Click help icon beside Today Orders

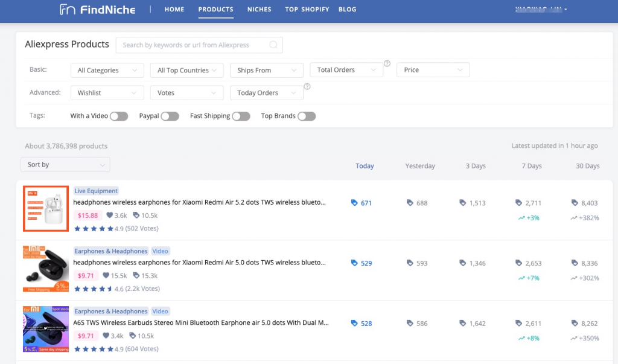[307, 86]
